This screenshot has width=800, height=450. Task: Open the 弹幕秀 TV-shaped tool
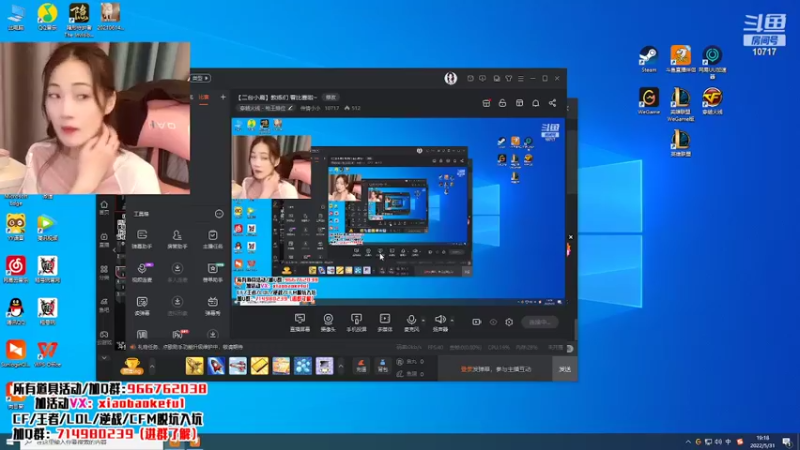coord(213,306)
